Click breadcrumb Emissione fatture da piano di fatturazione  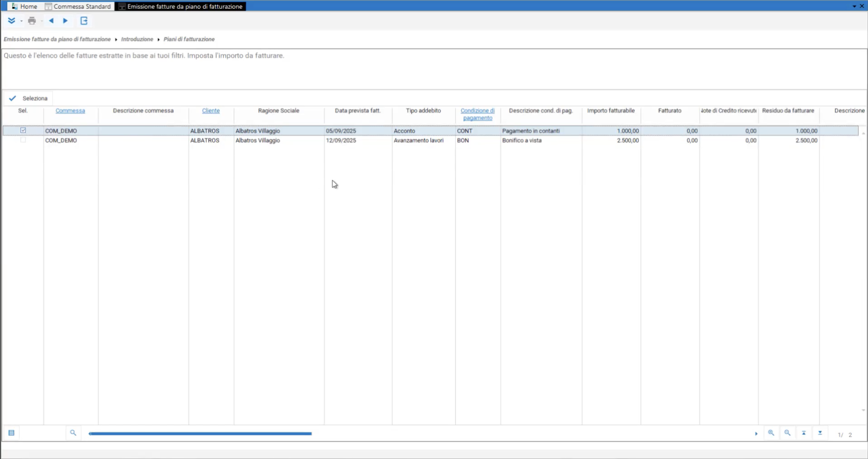[x=57, y=39]
